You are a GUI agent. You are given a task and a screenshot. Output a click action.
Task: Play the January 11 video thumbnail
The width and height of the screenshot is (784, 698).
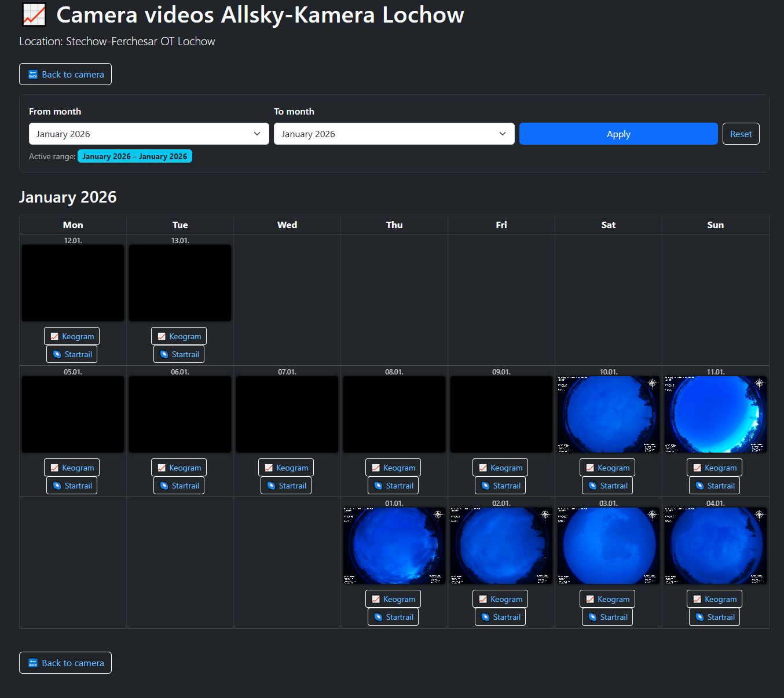tap(715, 414)
